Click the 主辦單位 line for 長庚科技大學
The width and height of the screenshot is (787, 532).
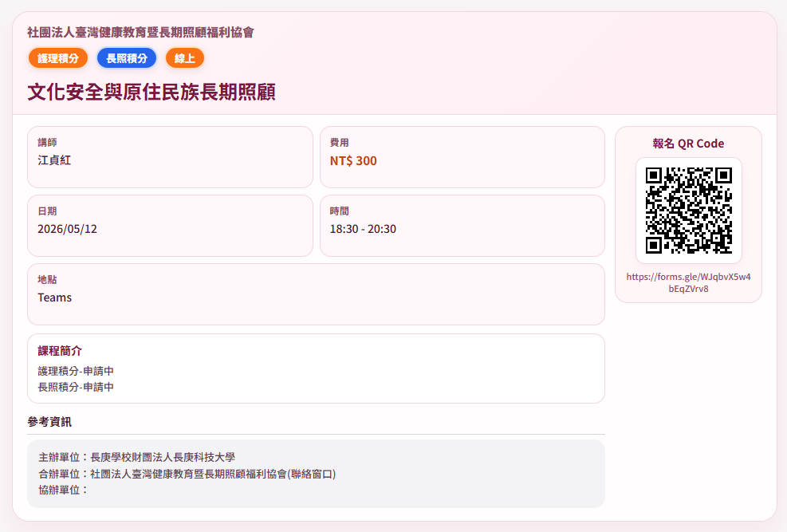pos(136,458)
